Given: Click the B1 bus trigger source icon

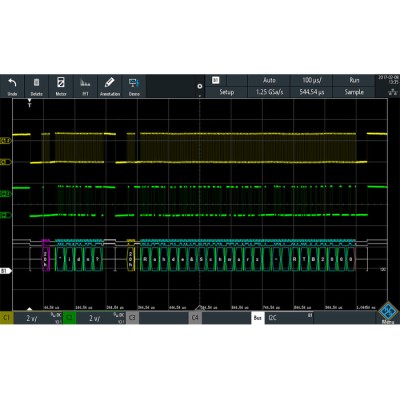Looking at the screenshot, I should click(x=216, y=80).
